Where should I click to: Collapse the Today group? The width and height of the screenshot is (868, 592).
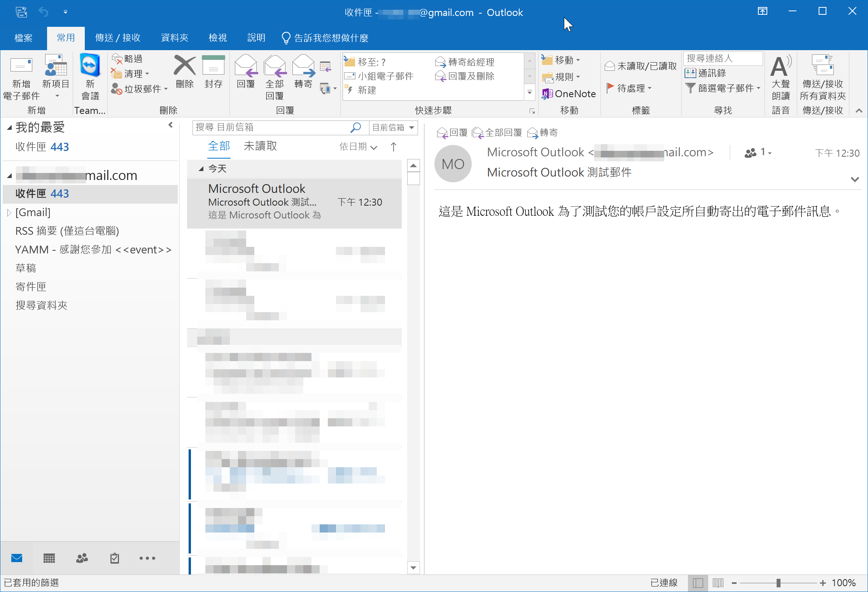pos(201,169)
